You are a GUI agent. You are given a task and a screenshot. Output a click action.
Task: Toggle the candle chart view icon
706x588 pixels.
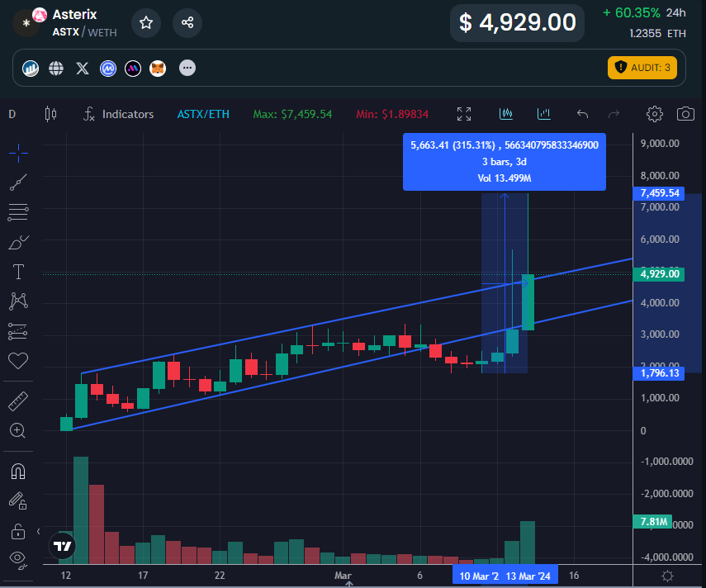click(505, 113)
